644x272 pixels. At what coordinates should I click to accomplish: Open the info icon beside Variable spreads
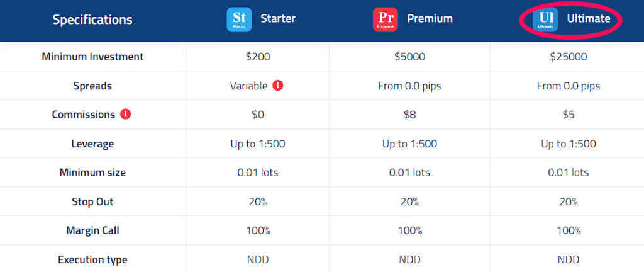278,86
